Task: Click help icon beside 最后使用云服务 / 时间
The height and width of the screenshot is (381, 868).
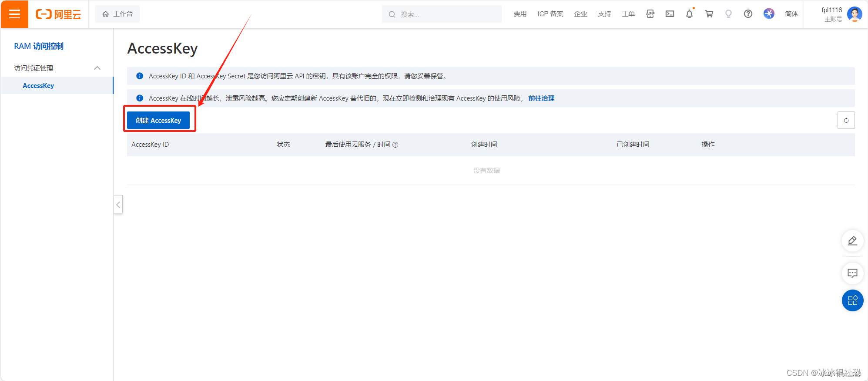Action: tap(395, 145)
